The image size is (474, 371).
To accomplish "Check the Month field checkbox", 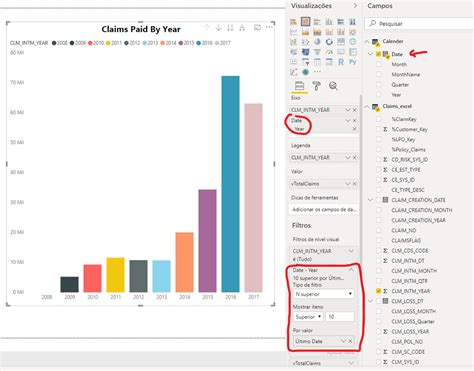I will click(378, 64).
